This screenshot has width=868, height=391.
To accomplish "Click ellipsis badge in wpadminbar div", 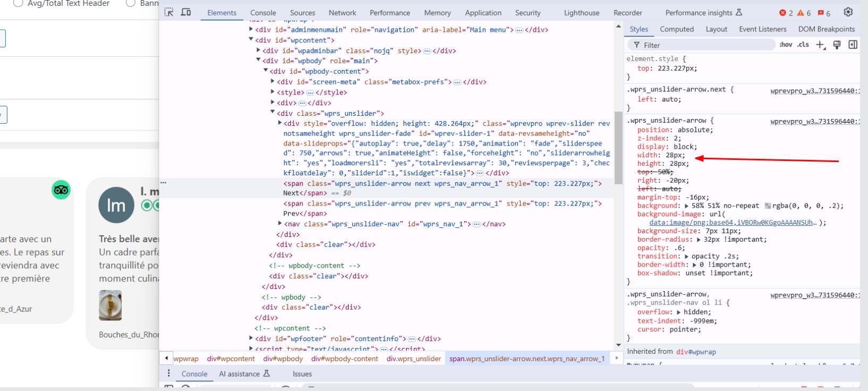I will click(427, 51).
